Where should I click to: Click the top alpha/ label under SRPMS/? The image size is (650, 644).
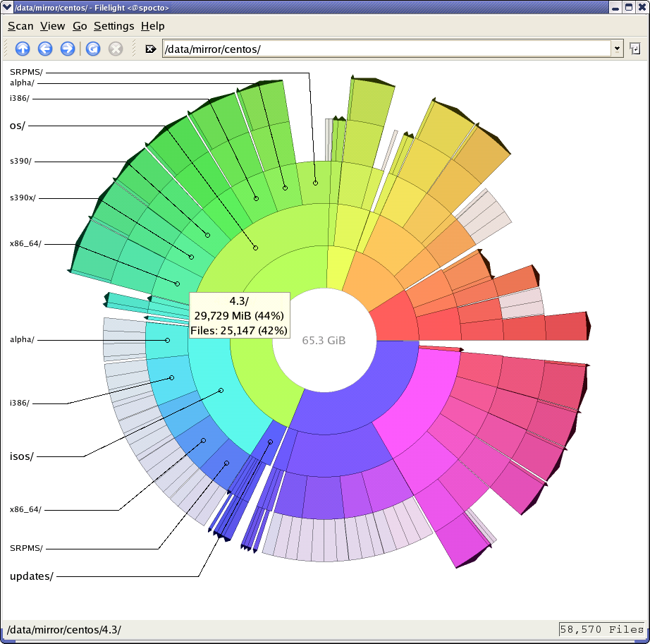22,83
